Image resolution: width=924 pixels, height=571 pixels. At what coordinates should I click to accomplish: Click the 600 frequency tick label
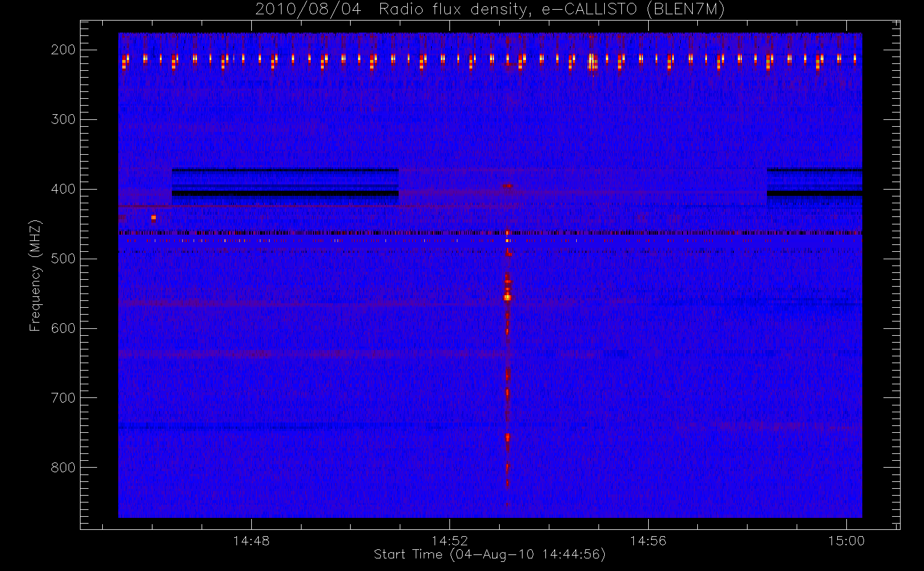[x=63, y=328]
